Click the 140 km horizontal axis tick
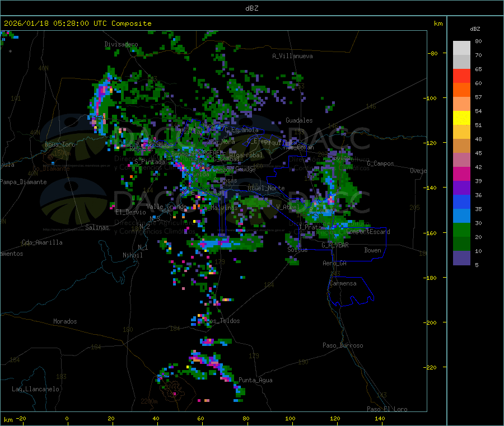Screen dimensions: 504x426 [x=380, y=419]
